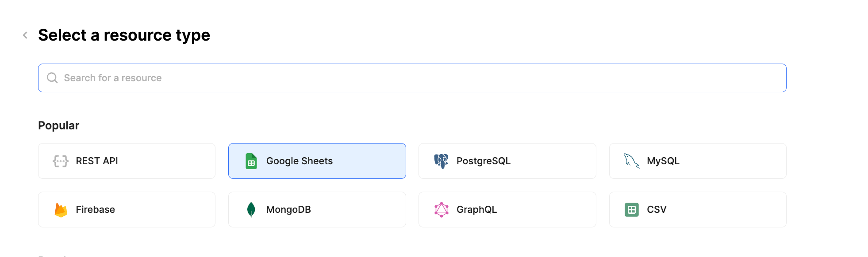Pick the PostgreSQL resource card
The height and width of the screenshot is (257, 868).
[x=507, y=161]
